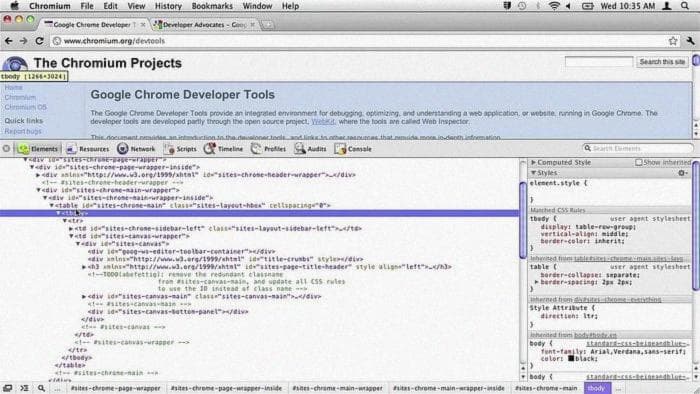Open the Apple menu

pyautogui.click(x=15, y=6)
